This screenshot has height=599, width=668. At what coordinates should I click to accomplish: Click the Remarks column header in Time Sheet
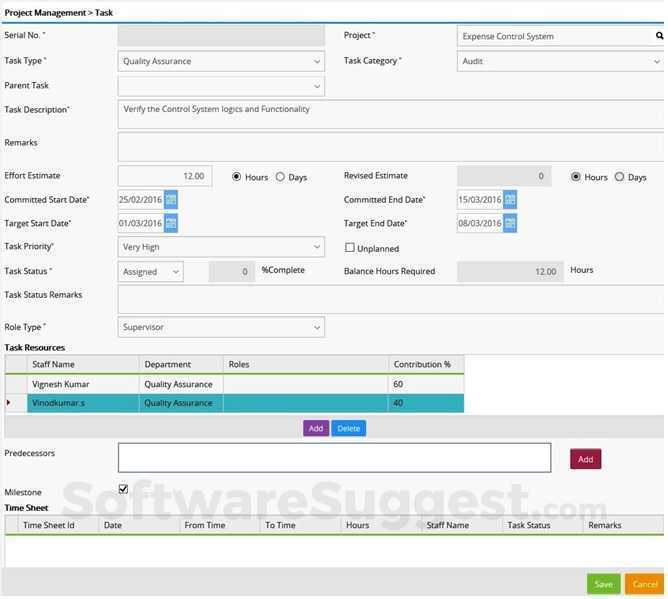point(623,525)
